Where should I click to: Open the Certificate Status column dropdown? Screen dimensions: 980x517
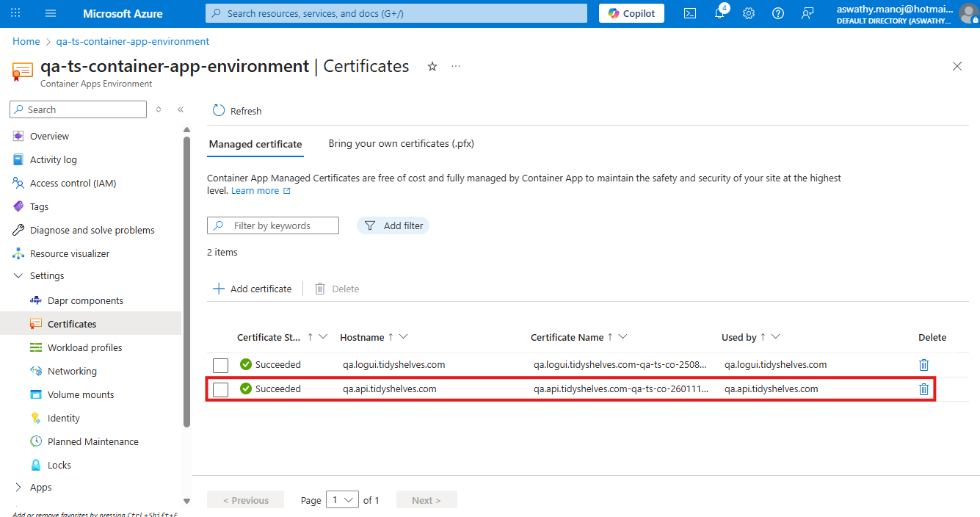click(323, 337)
